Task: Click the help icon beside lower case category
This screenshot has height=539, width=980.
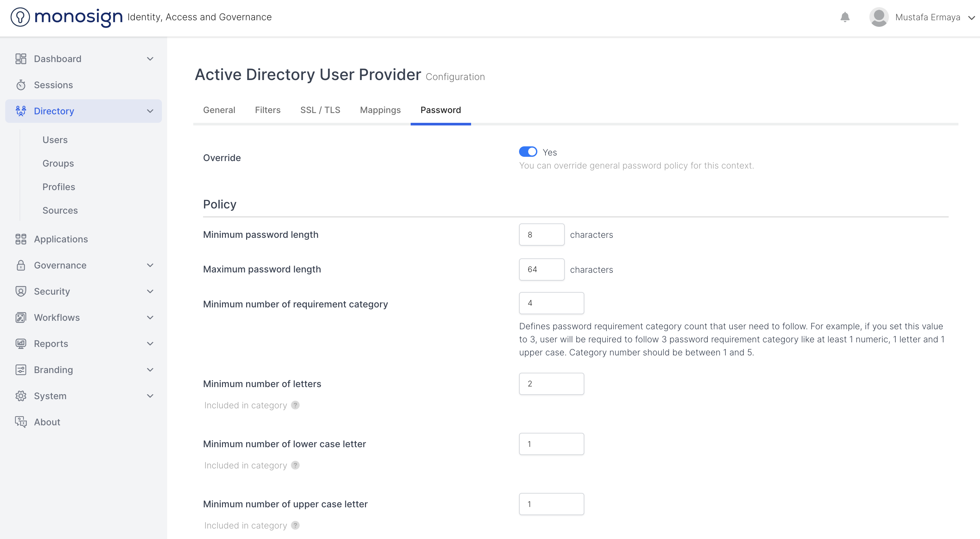Action: point(295,465)
